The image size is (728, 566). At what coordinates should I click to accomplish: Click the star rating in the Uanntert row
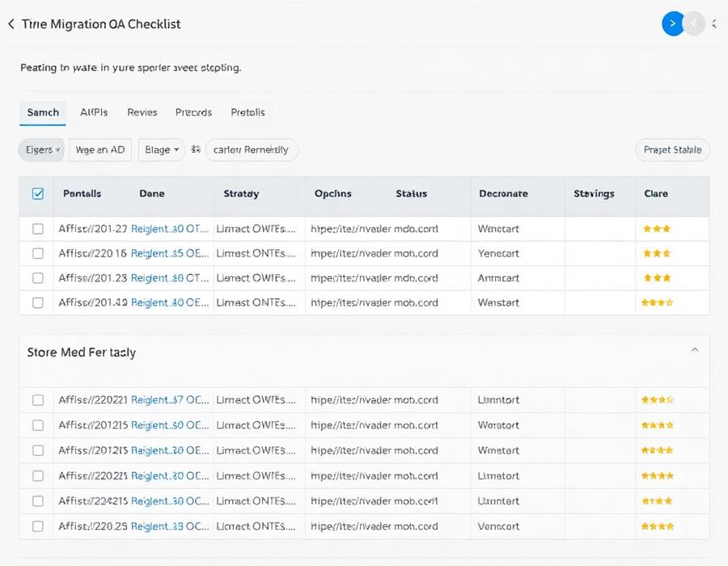pyautogui.click(x=658, y=501)
